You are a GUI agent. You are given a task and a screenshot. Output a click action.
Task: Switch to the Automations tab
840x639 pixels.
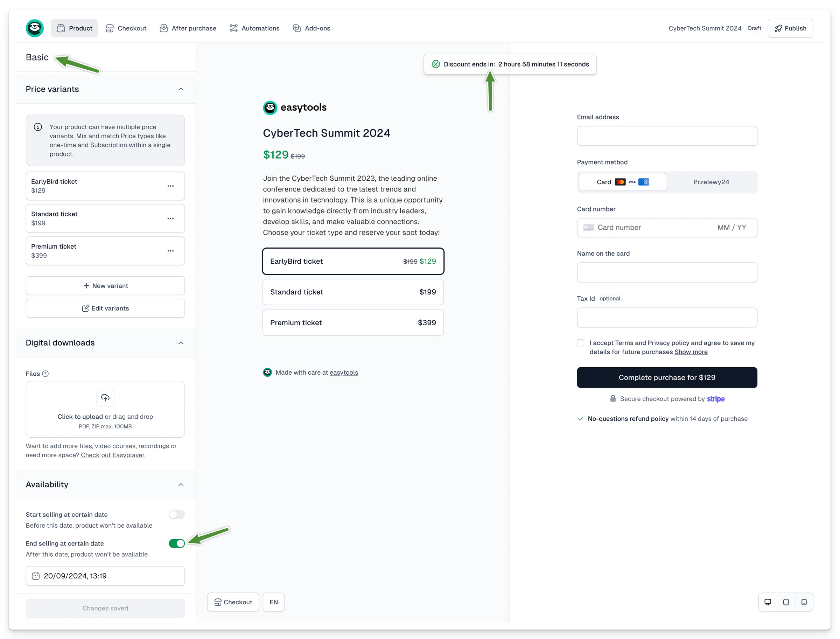point(255,28)
